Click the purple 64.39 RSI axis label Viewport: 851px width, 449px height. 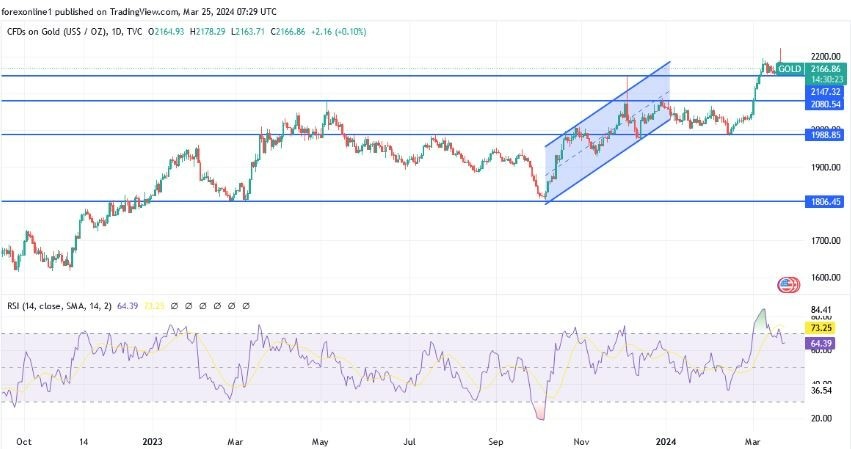click(x=821, y=344)
